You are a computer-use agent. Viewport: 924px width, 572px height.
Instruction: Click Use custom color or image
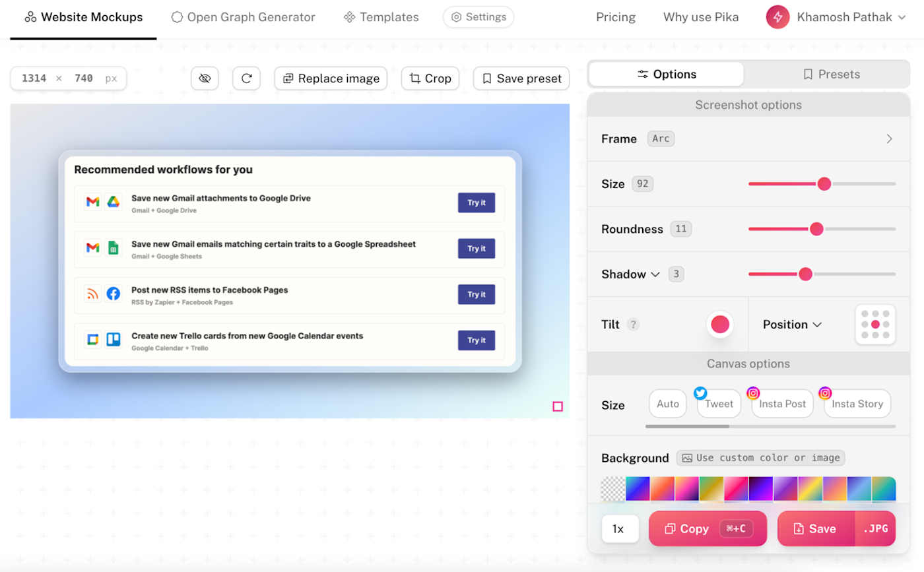[760, 458]
